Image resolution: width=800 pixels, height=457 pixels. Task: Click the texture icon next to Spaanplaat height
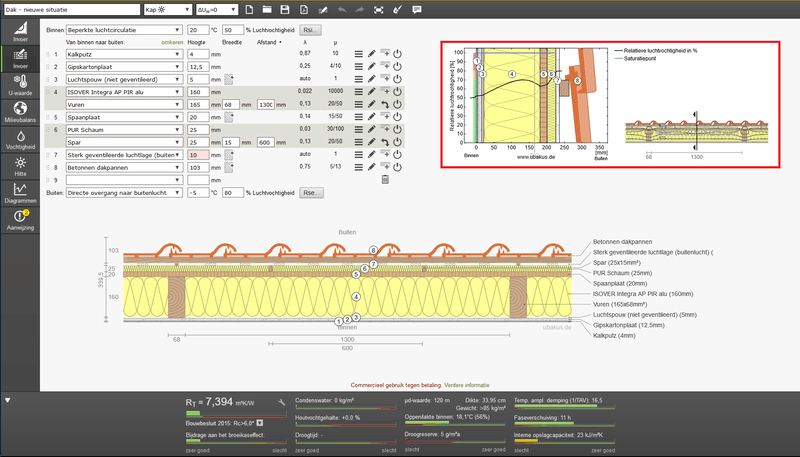(229, 117)
